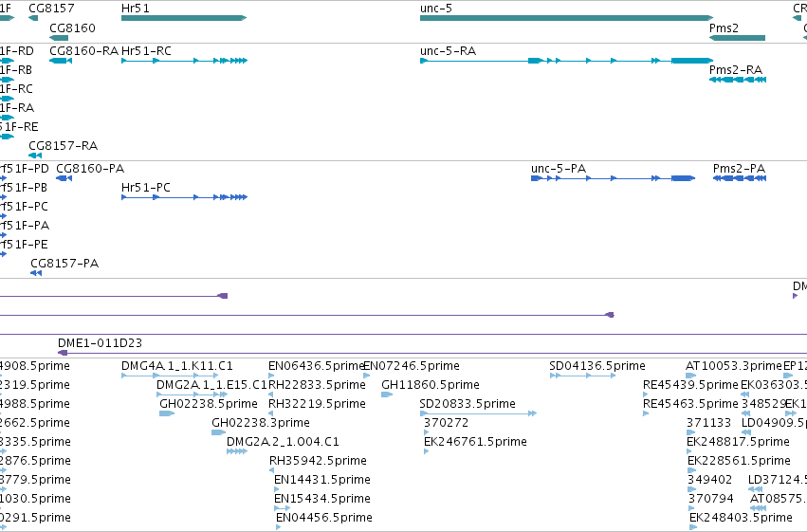The image size is (807, 532).
Task: Select the AT08575 EST label
Action: click(x=779, y=499)
